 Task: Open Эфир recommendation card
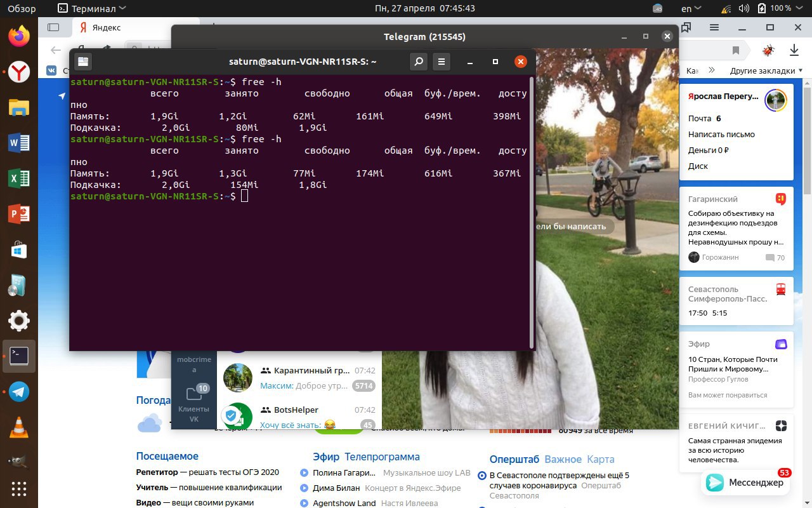pos(737,369)
